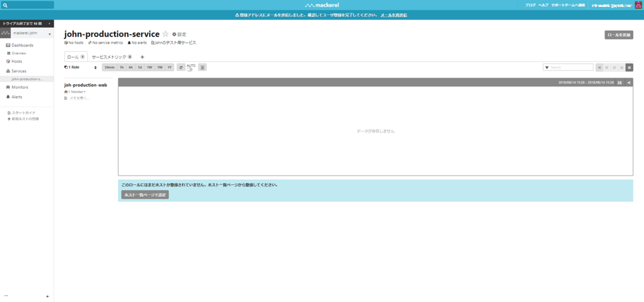Open the user avatar menu

pyautogui.click(x=638, y=5)
